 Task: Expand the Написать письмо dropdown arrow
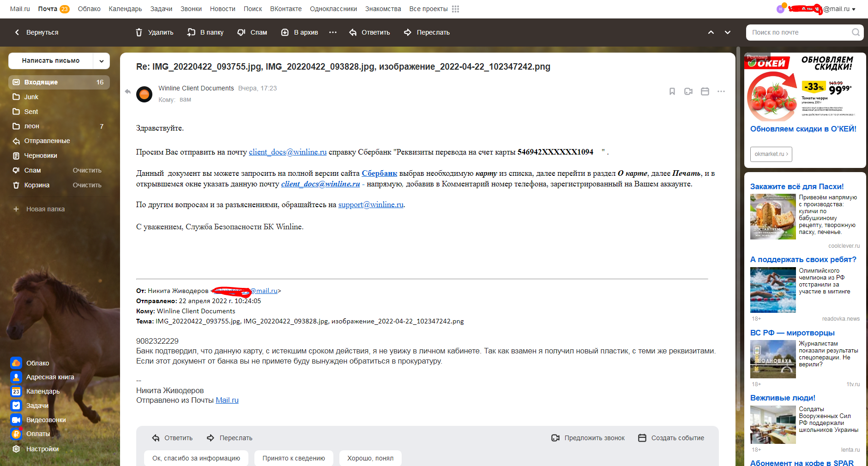click(101, 60)
